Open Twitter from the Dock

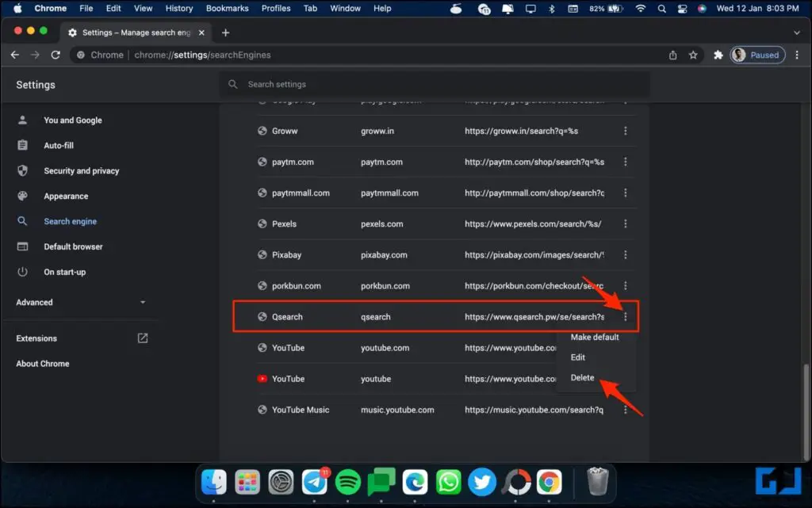481,482
